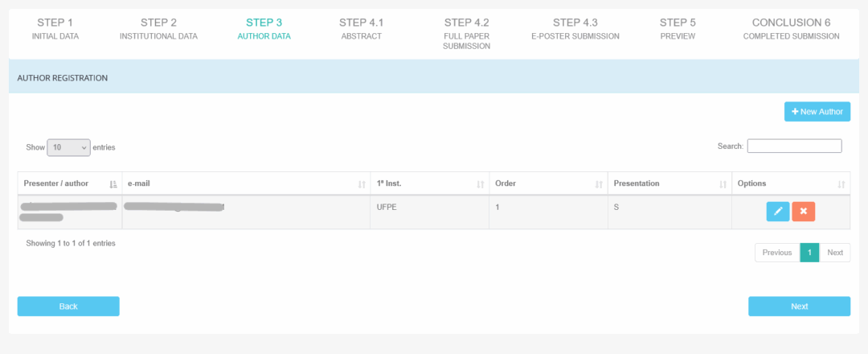The height and width of the screenshot is (354, 868).
Task: Sort by Presenter / author column
Action: [x=69, y=183]
